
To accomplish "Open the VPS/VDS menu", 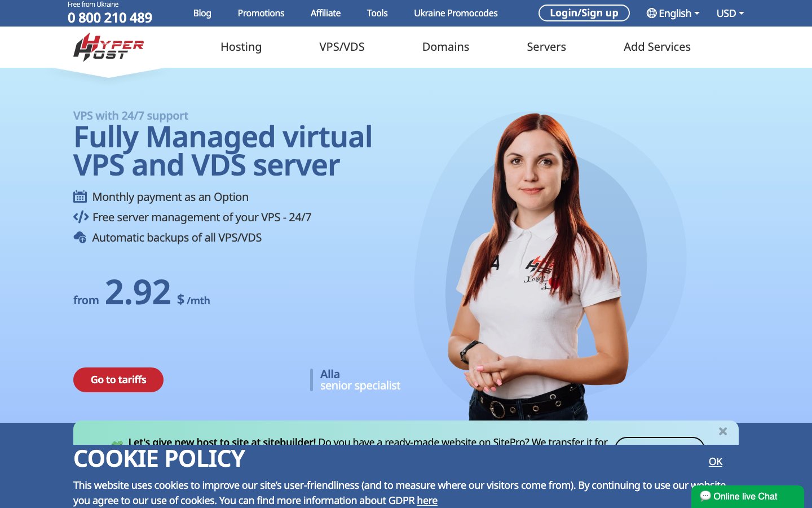I will click(x=342, y=47).
